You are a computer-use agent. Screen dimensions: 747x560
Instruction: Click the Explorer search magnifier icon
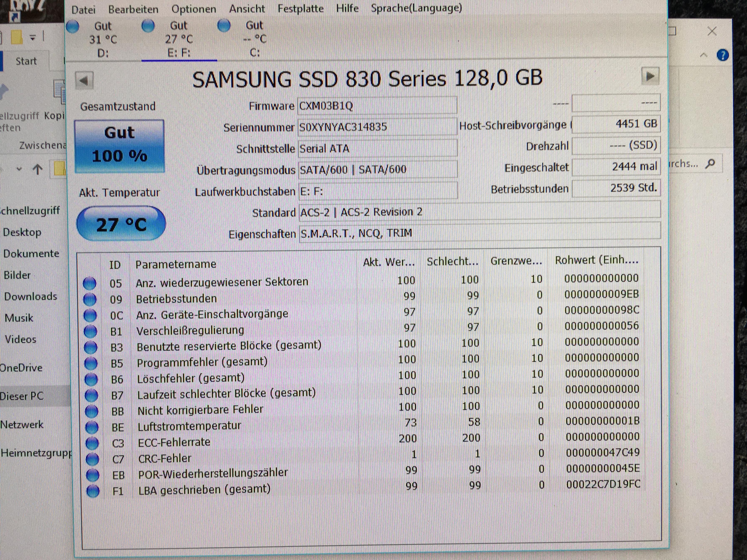(x=710, y=164)
